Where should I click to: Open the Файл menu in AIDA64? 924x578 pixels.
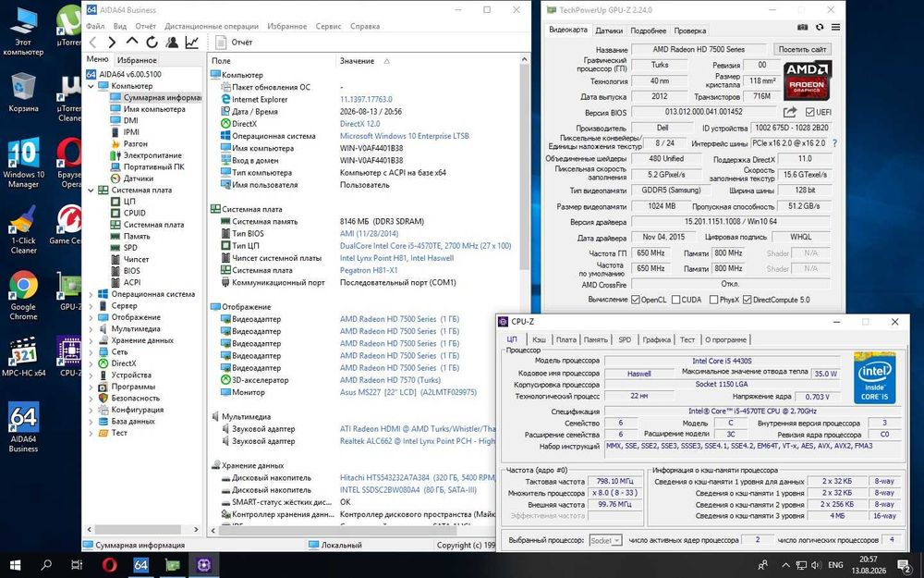(95, 26)
